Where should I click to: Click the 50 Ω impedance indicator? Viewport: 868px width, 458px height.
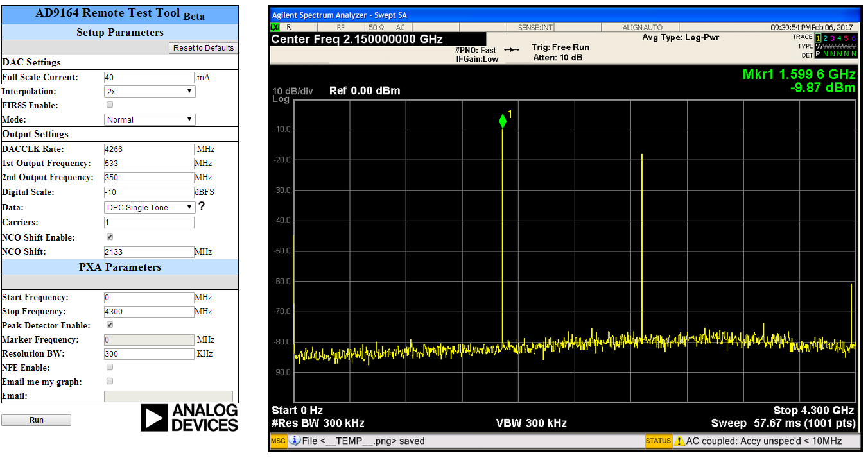376,28
